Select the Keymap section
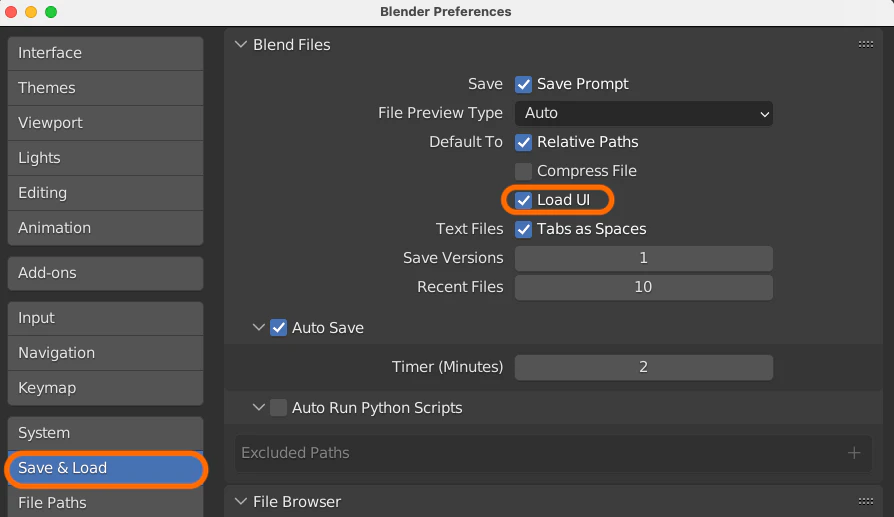Screen dimensions: 894x517 coord(105,388)
